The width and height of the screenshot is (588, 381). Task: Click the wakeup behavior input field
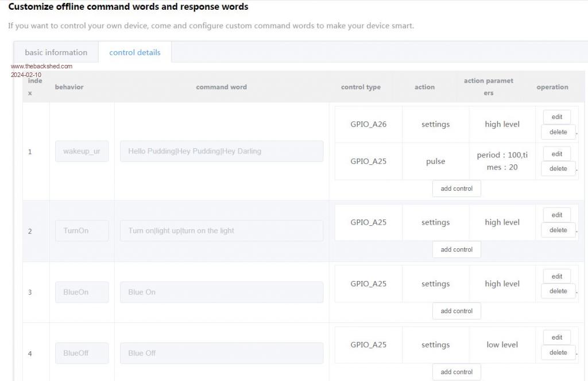click(82, 151)
